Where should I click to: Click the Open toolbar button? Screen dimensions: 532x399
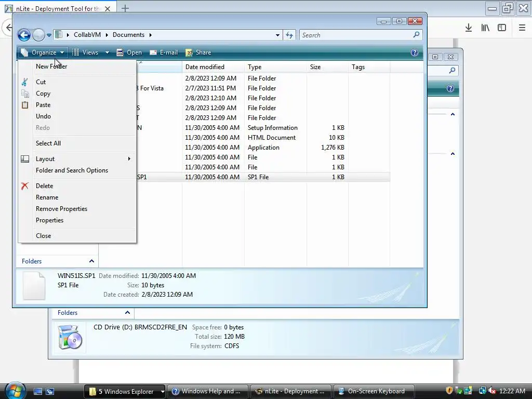129,52
